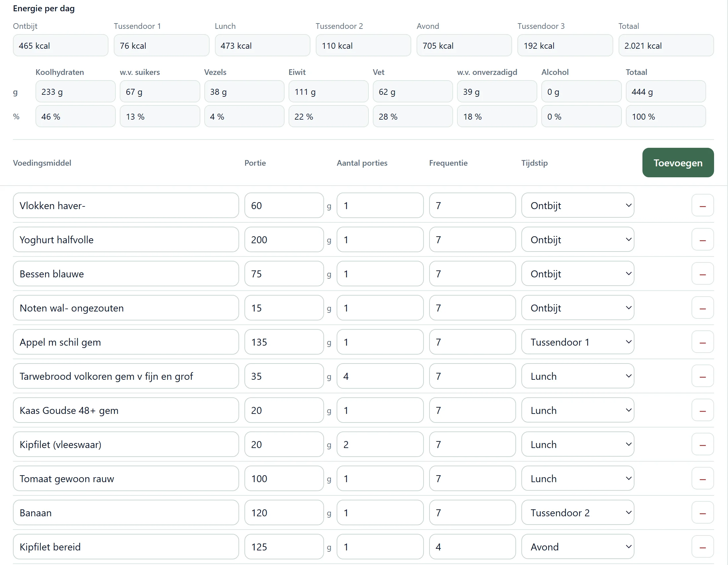Image resolution: width=728 pixels, height=565 pixels.
Task: Edit the portion field showing 135
Action: (x=284, y=342)
